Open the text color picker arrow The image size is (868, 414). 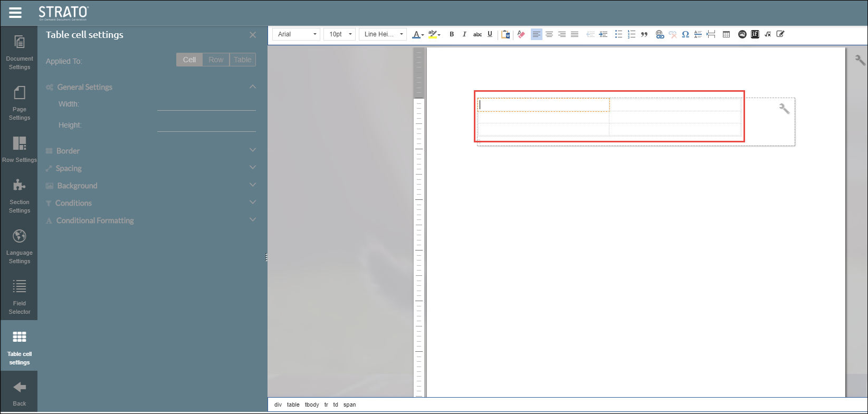coord(423,35)
